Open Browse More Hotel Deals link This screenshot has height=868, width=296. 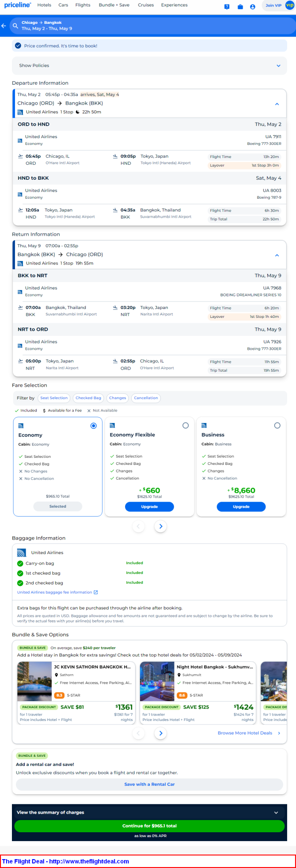(245, 733)
